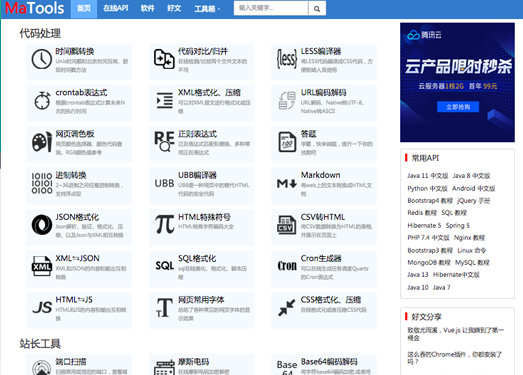Open the JSON格式化 circular icon
This screenshot has width=523, height=375.
(42, 225)
